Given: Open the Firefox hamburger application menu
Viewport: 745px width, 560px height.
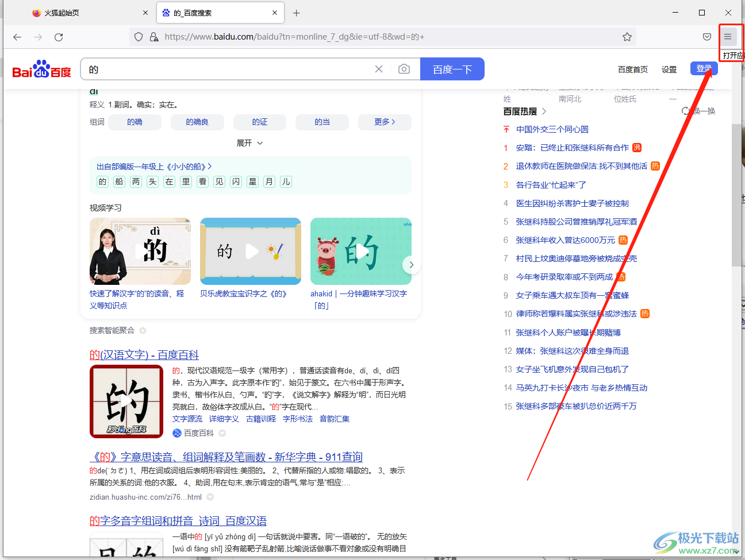Looking at the screenshot, I should point(728,37).
